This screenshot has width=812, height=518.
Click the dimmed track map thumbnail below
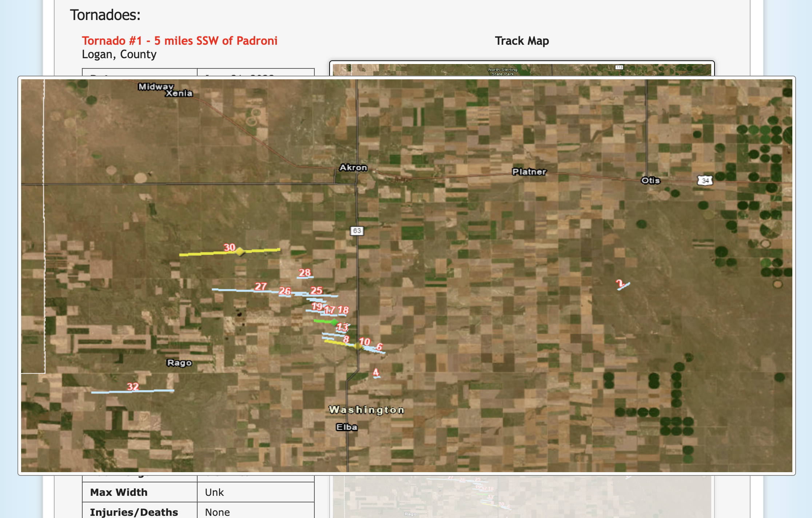click(522, 496)
